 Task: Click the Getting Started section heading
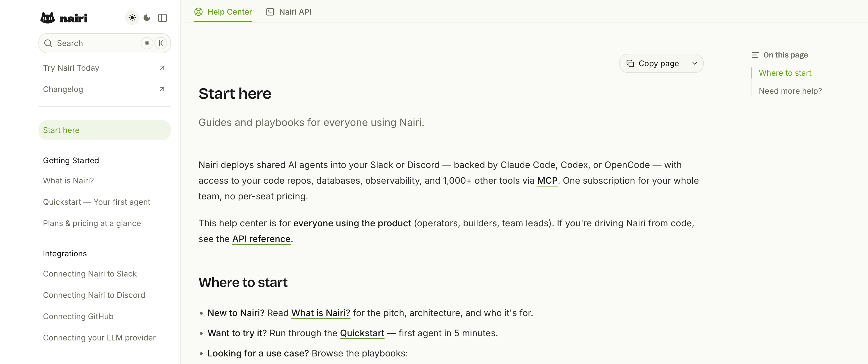(x=71, y=161)
